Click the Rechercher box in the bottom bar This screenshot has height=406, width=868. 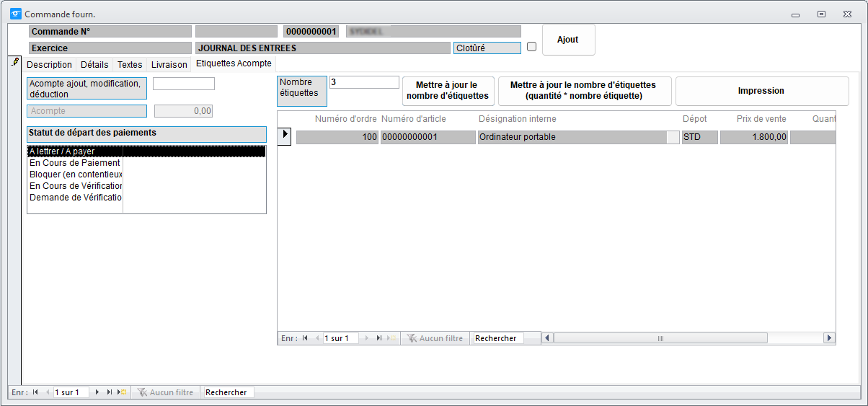(x=229, y=392)
